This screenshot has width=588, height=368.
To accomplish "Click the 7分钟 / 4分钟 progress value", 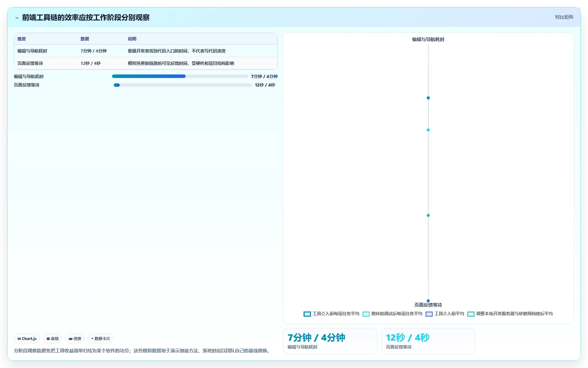I will pyautogui.click(x=264, y=77).
